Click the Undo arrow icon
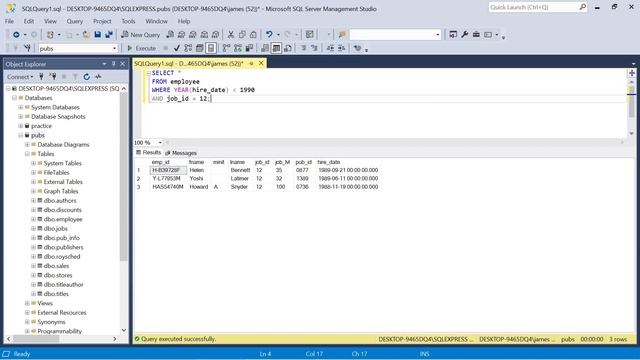640x360 pixels. (x=269, y=35)
